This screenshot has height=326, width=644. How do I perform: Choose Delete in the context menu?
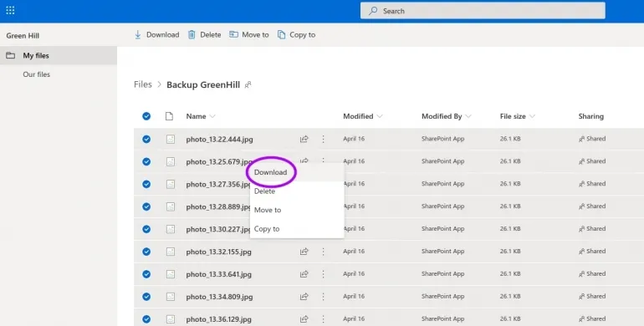(297, 191)
